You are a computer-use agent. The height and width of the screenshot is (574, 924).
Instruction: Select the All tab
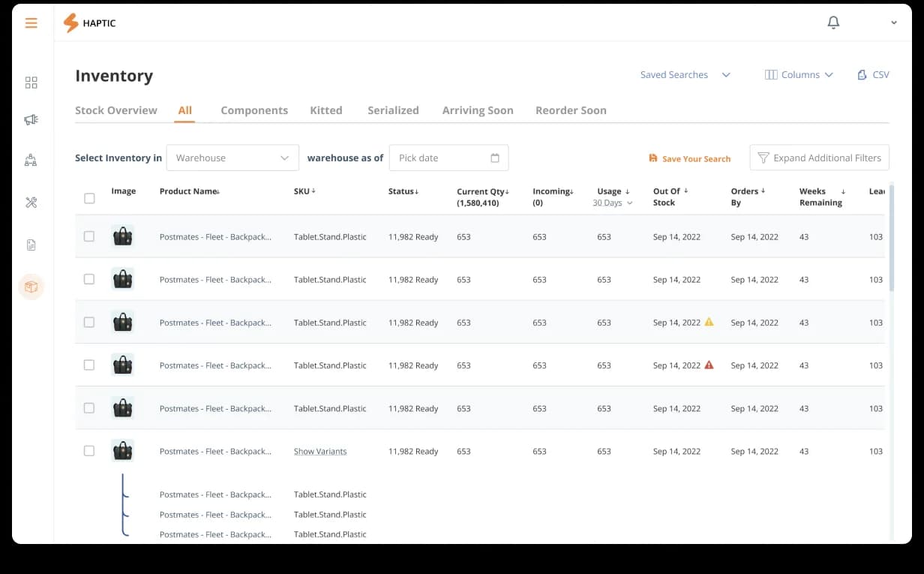pos(185,110)
